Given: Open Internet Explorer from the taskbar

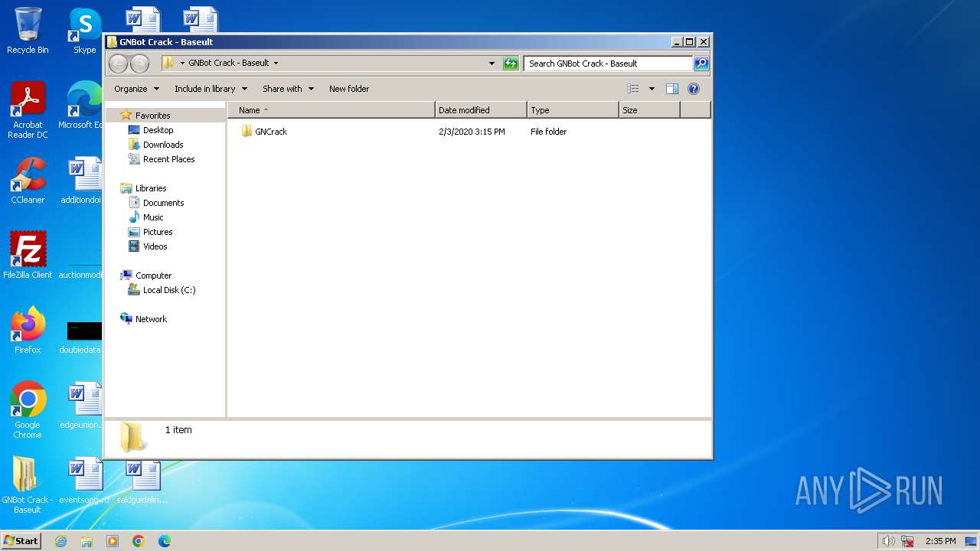Looking at the screenshot, I should coord(60,541).
